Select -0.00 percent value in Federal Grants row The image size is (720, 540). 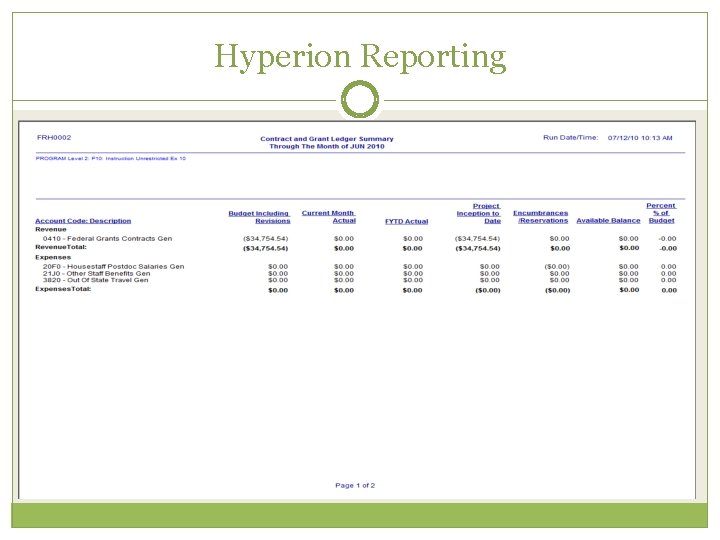(x=667, y=239)
